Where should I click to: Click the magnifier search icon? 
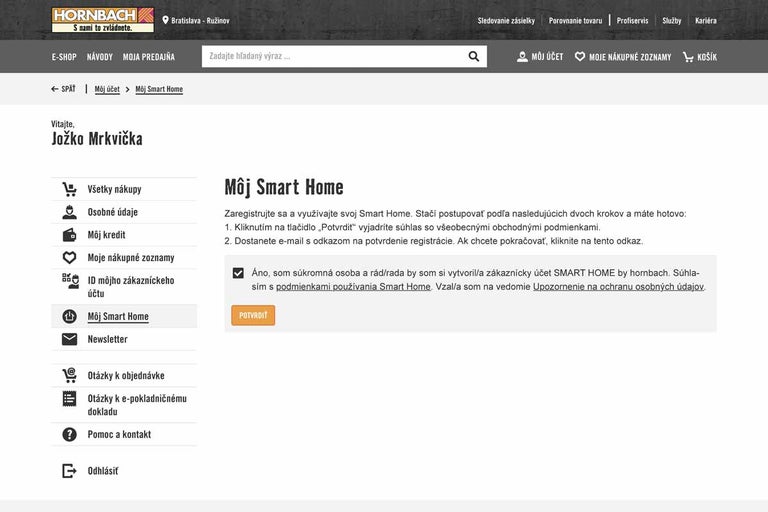tap(474, 57)
